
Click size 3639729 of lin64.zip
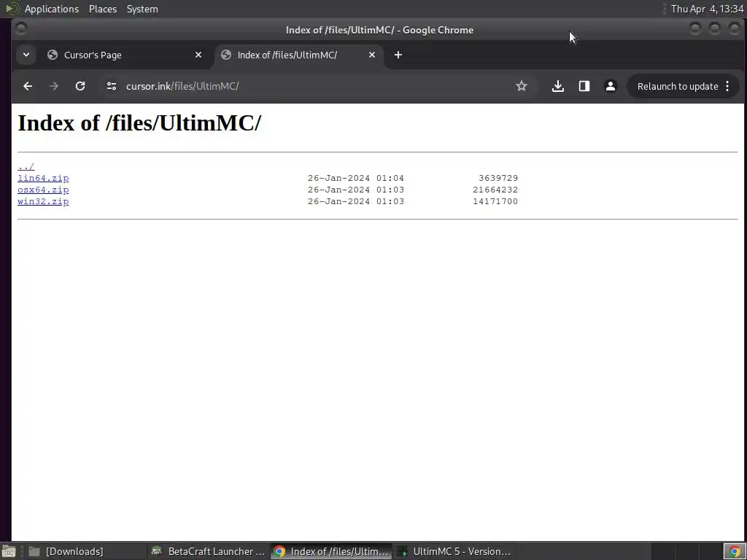click(498, 178)
